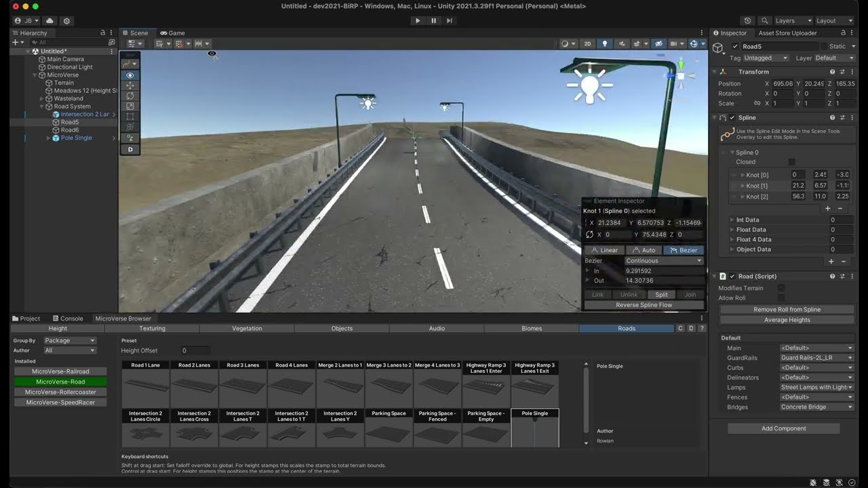Click the D tool button in overlay
The image size is (868, 488).
tap(130, 149)
